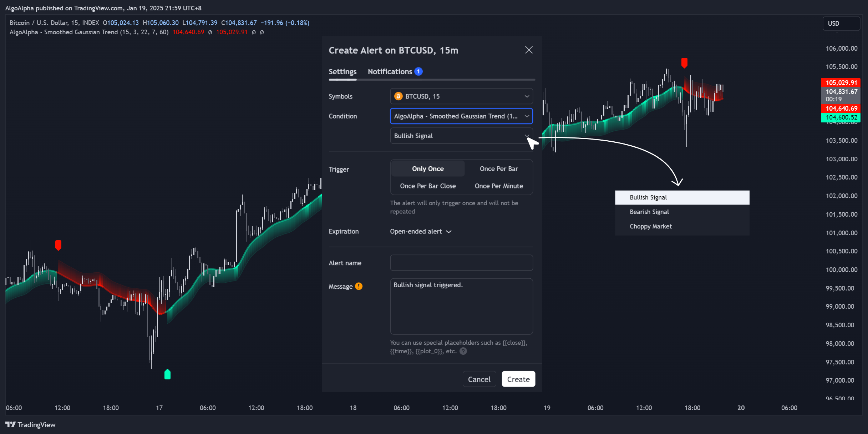Choose Once Per Bar Close trigger
This screenshot has width=868, height=434.
point(428,186)
